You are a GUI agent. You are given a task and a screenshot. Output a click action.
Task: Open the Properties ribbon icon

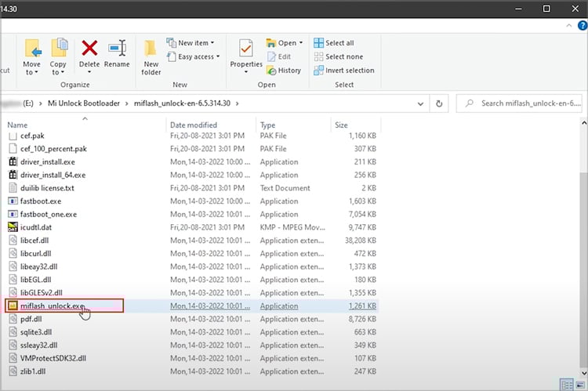point(246,49)
